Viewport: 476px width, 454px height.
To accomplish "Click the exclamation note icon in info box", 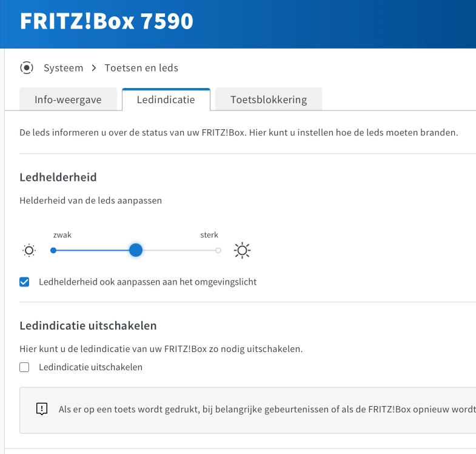I will pyautogui.click(x=42, y=409).
